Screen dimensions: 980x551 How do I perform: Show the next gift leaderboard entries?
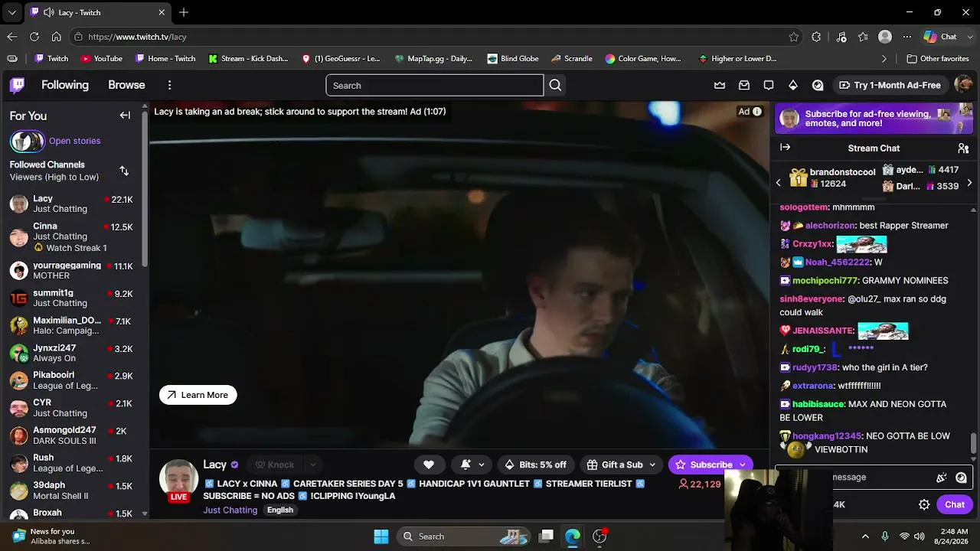[969, 182]
